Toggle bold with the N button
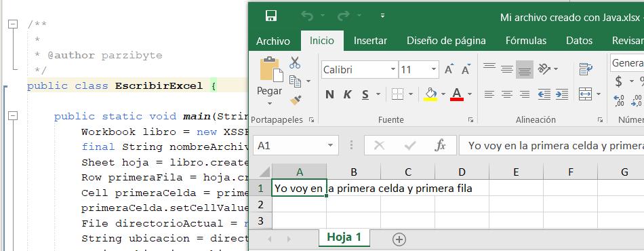Viewport: 644px width, 251px height. coord(329,95)
